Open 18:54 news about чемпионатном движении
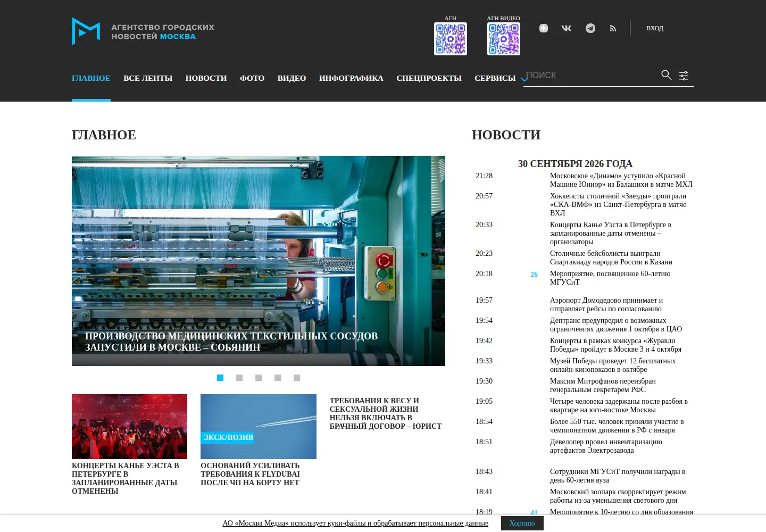This screenshot has width=766, height=532. 617,426
